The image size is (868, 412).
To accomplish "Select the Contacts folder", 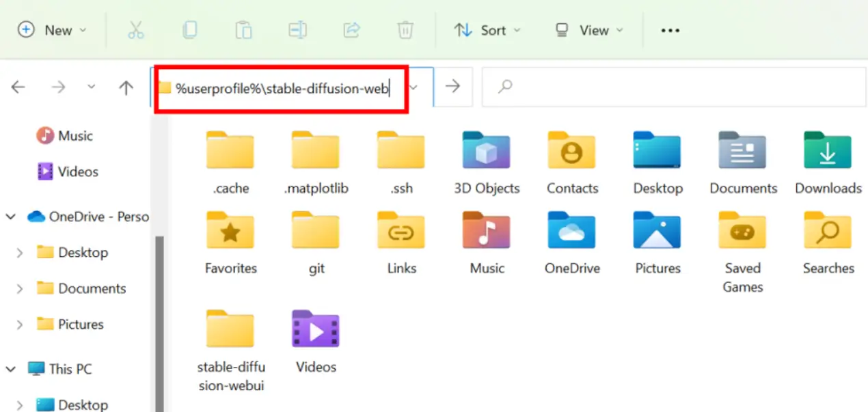I will click(572, 163).
